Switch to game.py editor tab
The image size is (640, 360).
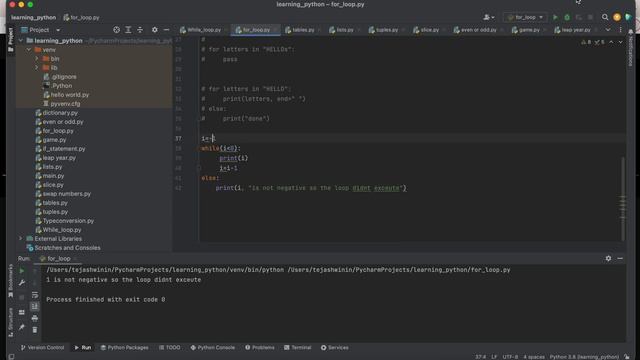(529, 30)
